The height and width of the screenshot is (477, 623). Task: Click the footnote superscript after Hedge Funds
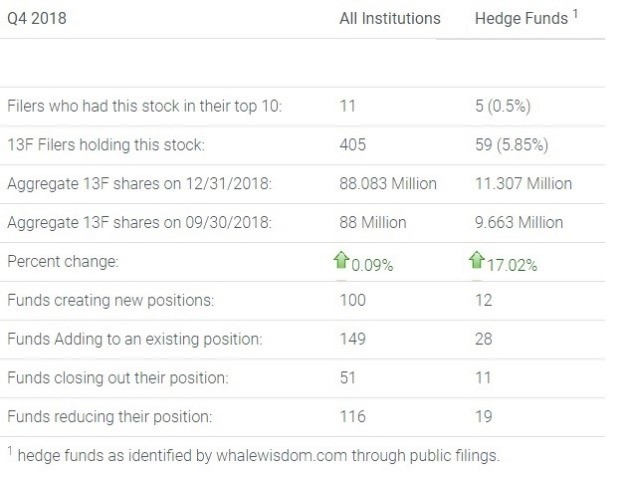tap(574, 15)
